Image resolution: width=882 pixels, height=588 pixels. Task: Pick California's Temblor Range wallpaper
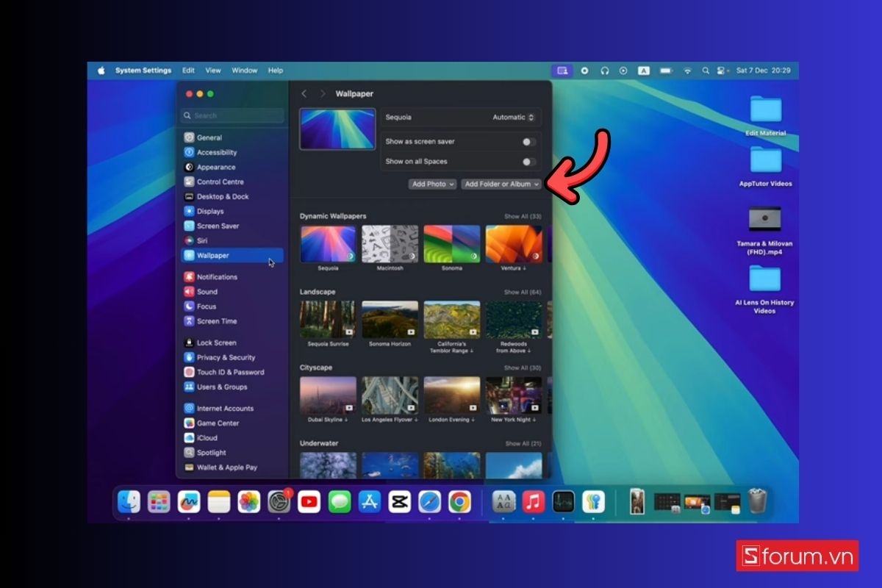tap(452, 320)
